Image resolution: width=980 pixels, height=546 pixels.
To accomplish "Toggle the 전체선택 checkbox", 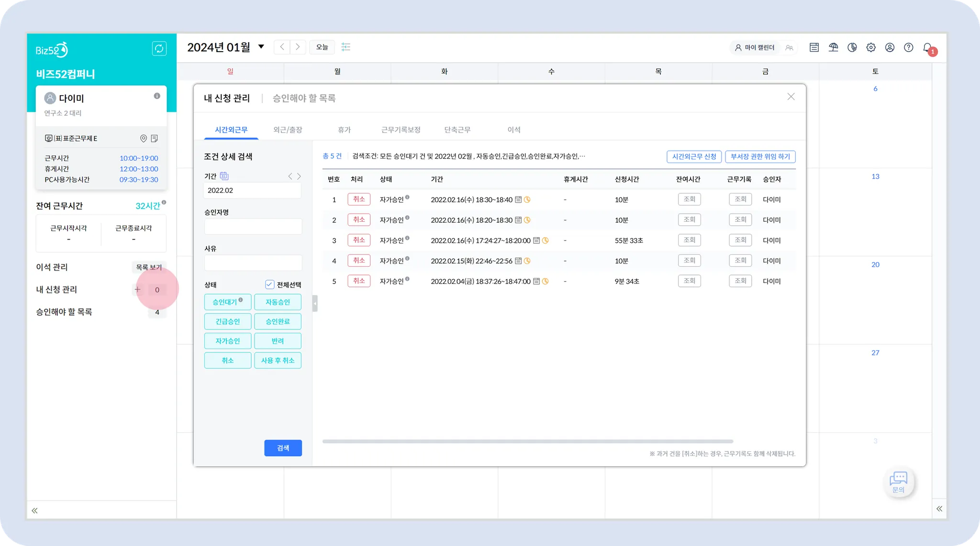I will click(x=269, y=284).
